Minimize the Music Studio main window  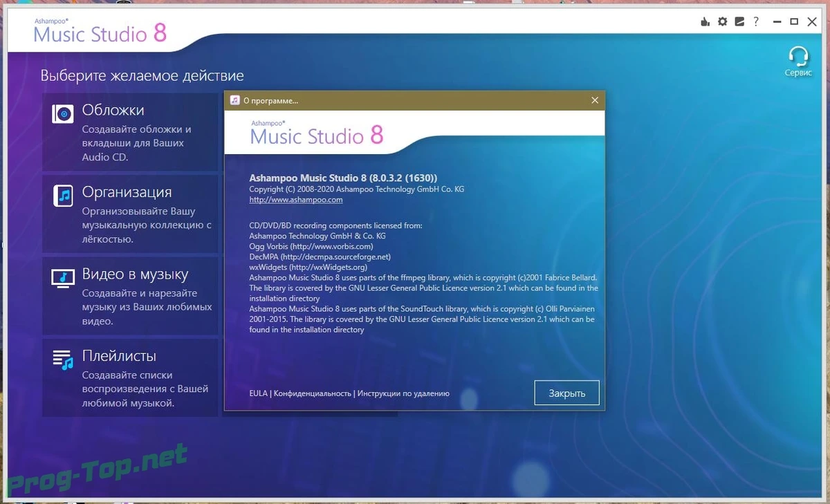(x=776, y=21)
